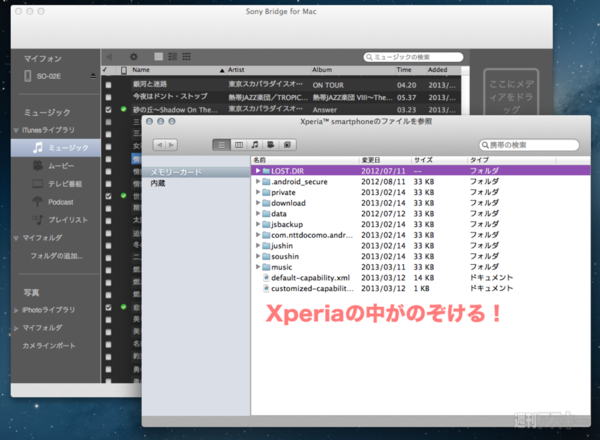600x440 pixels.
Task: Expand the download folder
Action: [258, 203]
